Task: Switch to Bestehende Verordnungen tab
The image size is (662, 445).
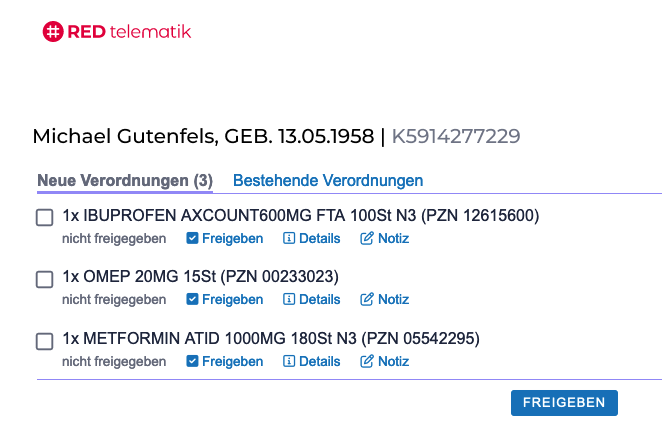Action: (328, 181)
